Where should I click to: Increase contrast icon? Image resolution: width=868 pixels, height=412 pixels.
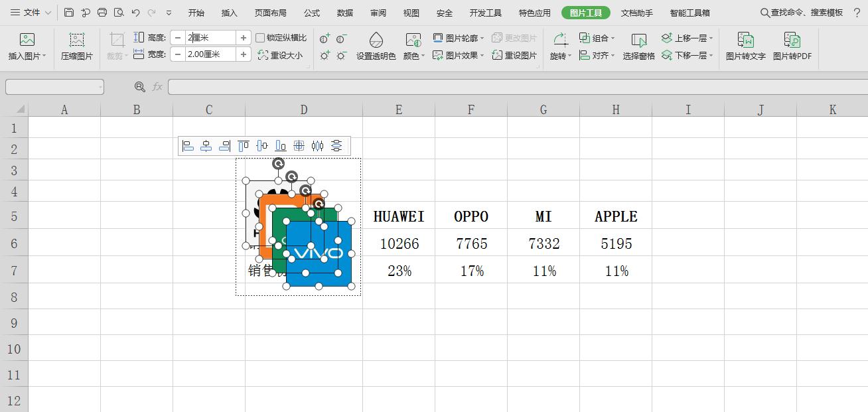(x=325, y=38)
